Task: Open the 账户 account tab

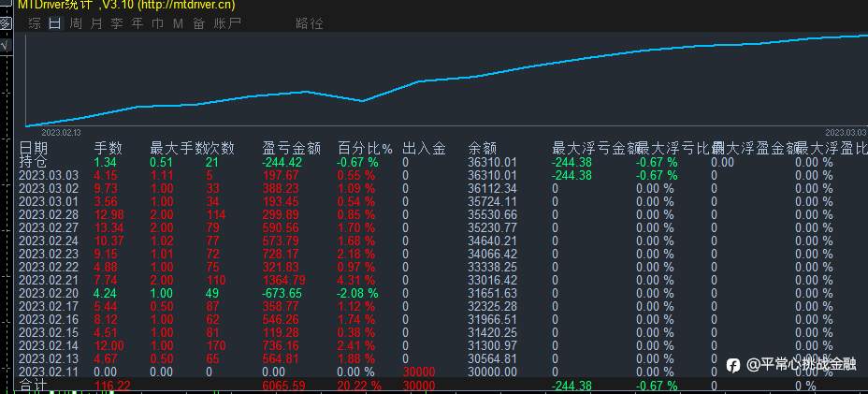Action: [x=227, y=23]
